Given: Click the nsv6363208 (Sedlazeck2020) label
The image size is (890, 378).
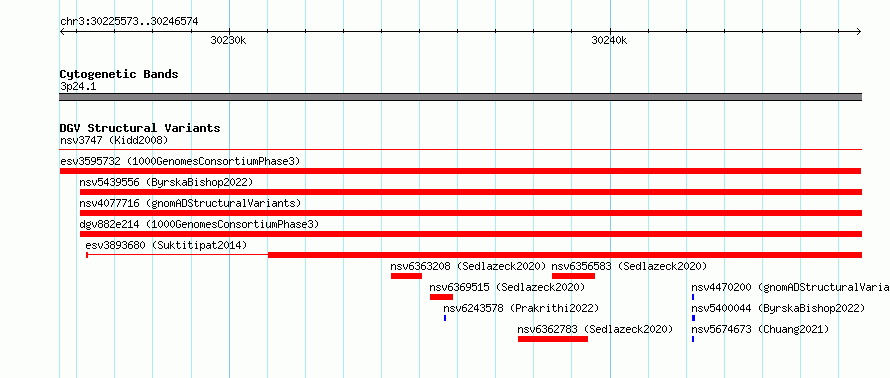Looking at the screenshot, I should [x=468, y=266].
